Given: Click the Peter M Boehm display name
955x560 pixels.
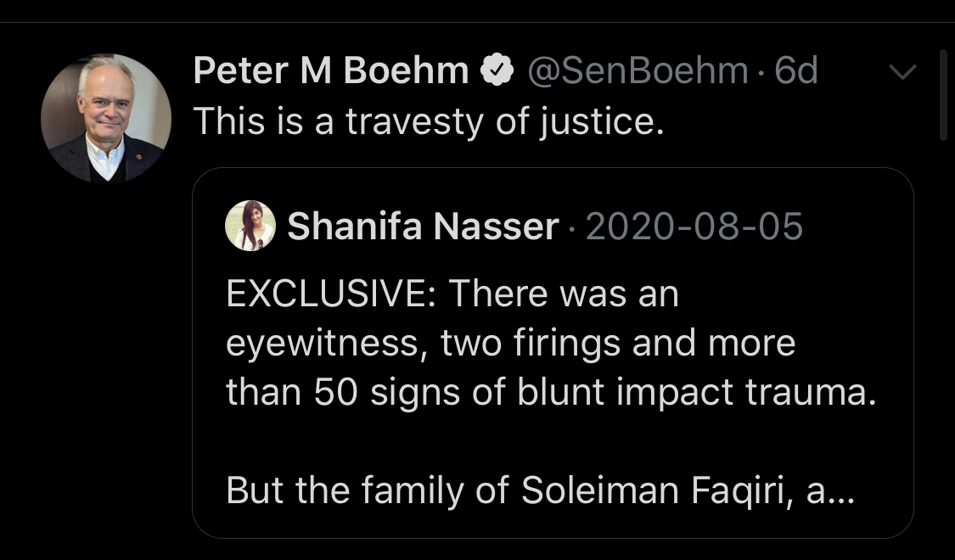Looking at the screenshot, I should tap(331, 72).
